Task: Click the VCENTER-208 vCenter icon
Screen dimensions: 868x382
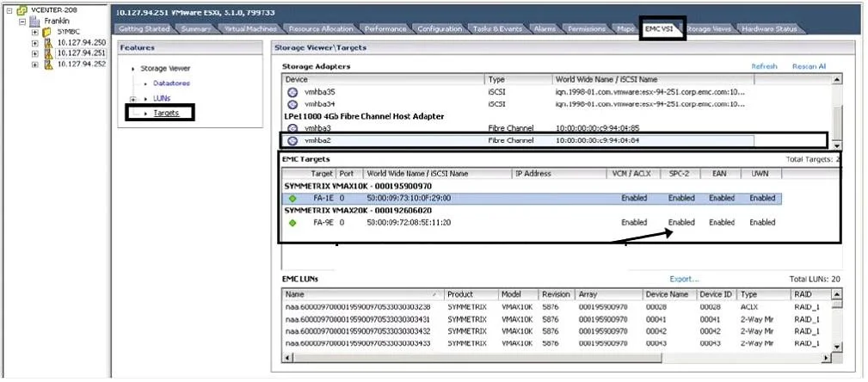Action: (22, 10)
